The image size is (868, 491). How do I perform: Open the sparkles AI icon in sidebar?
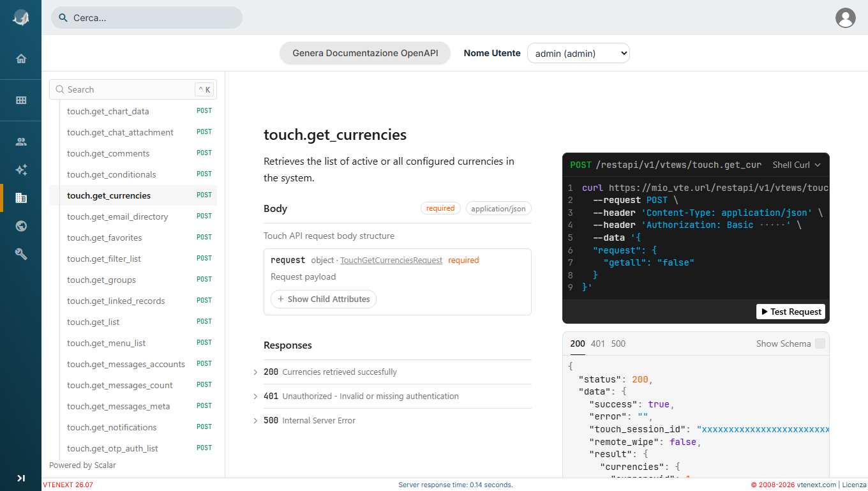point(21,170)
